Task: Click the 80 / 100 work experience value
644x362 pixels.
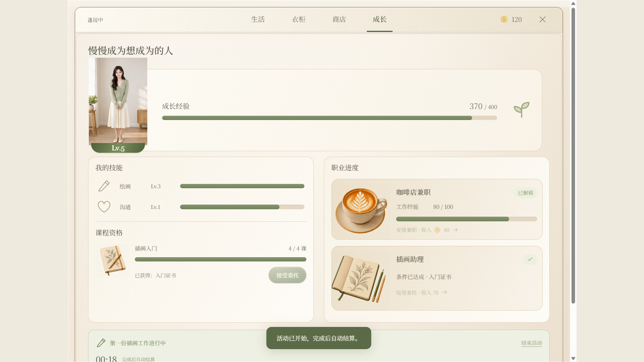Action: 443,207
